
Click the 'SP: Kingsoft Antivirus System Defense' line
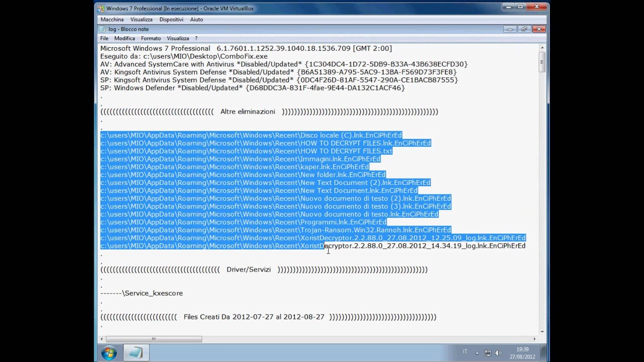click(279, 80)
